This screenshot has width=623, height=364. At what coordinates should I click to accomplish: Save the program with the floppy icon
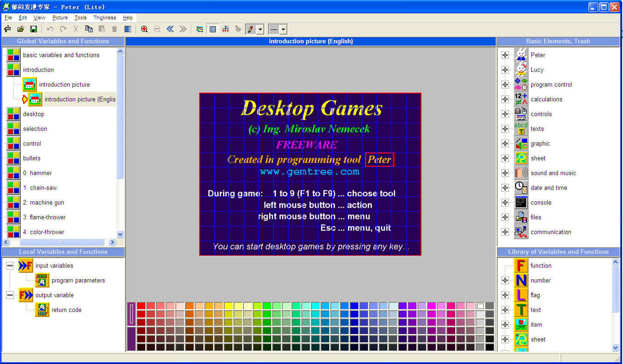point(34,29)
